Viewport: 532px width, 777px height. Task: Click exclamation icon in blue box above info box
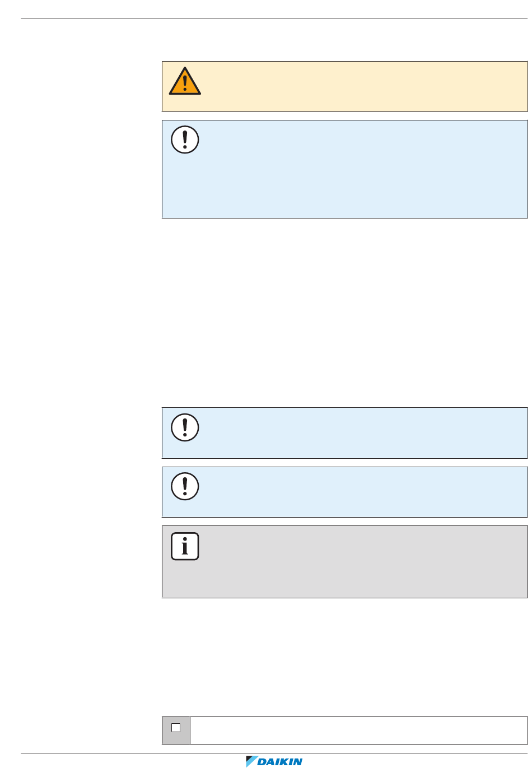[185, 486]
